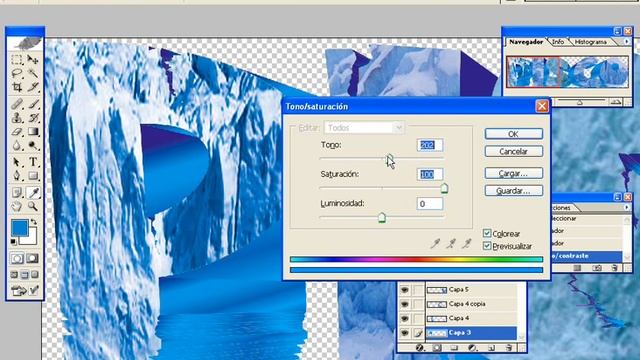Select the Move tool

coord(33,60)
